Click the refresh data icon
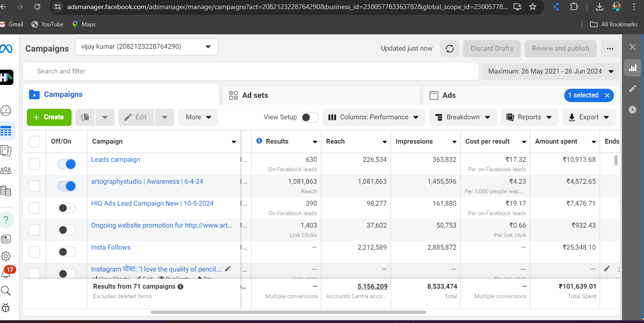This screenshot has height=323, width=644. (x=449, y=49)
